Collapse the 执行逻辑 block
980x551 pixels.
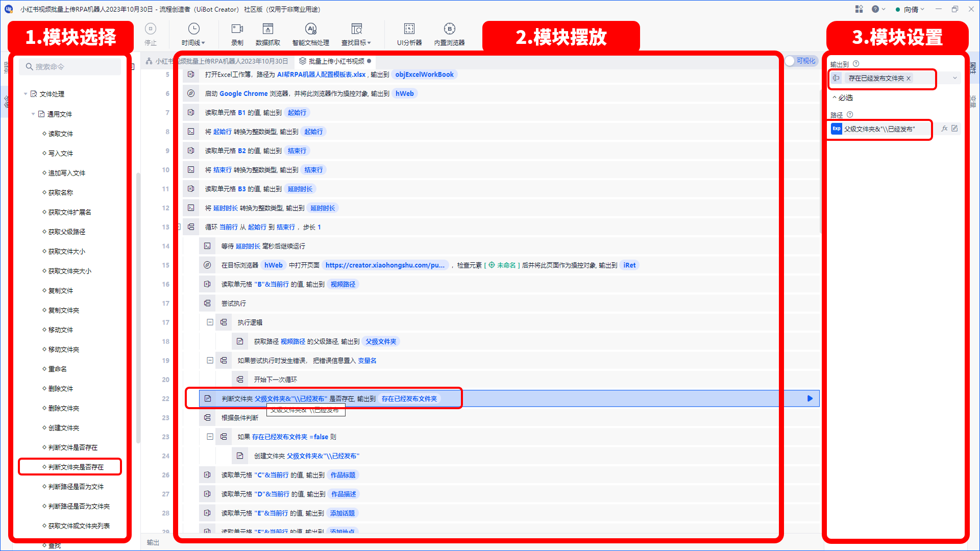pos(210,322)
